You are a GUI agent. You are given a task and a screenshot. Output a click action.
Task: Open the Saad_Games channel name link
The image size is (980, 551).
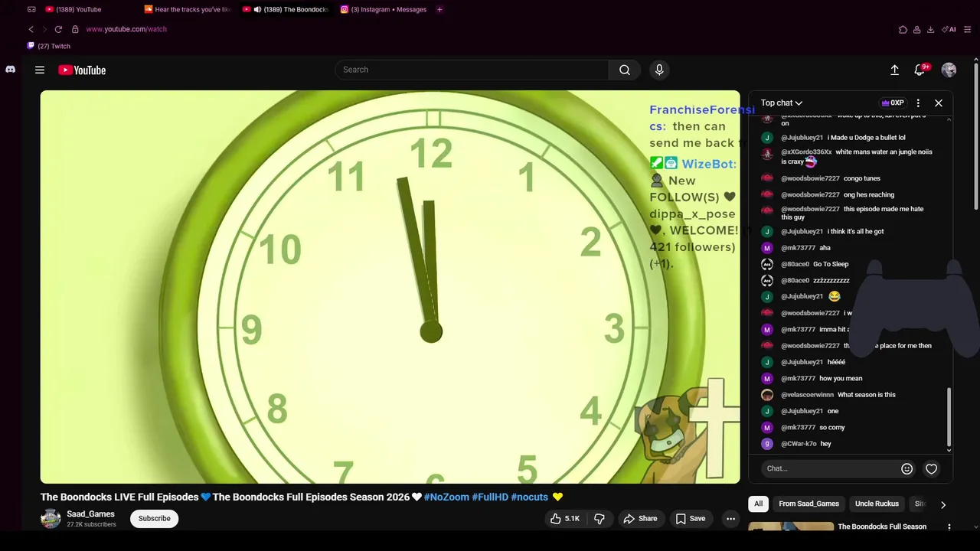pyautogui.click(x=90, y=514)
